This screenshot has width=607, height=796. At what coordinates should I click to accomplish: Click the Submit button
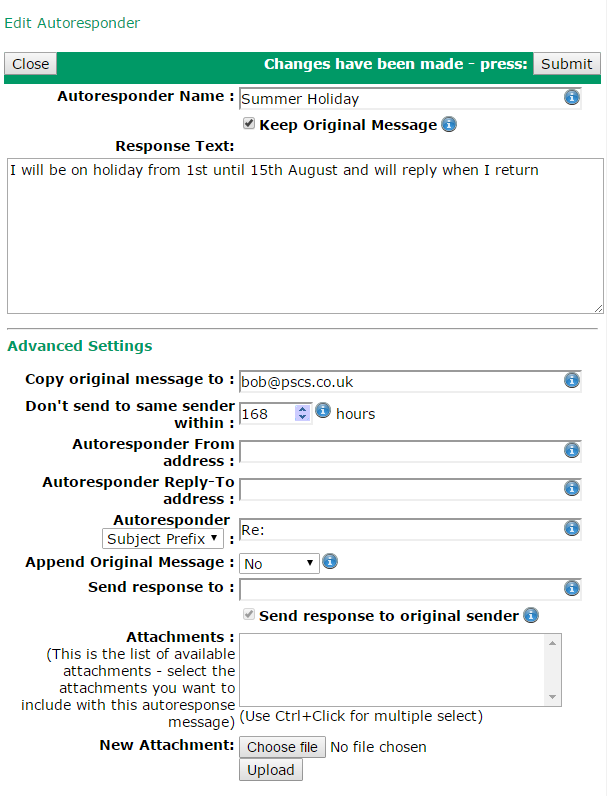click(566, 64)
